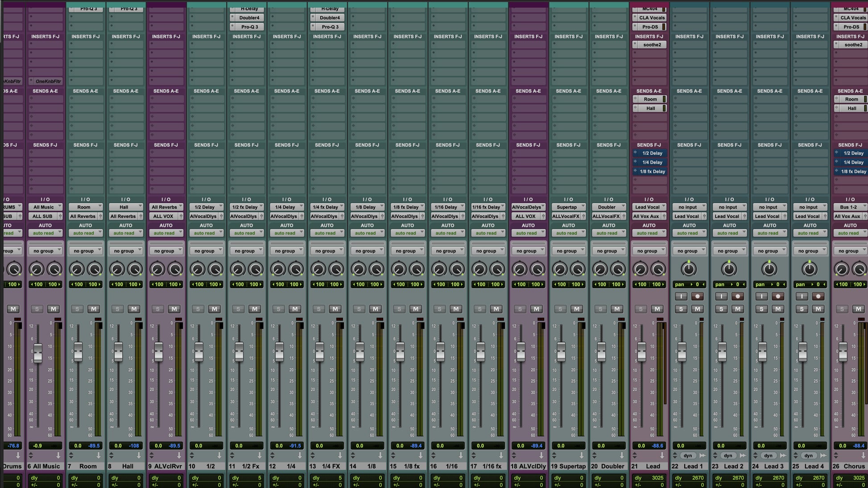Select the 1/2 Delay send on Lead
This screenshot has height=488, width=868.
(652, 153)
